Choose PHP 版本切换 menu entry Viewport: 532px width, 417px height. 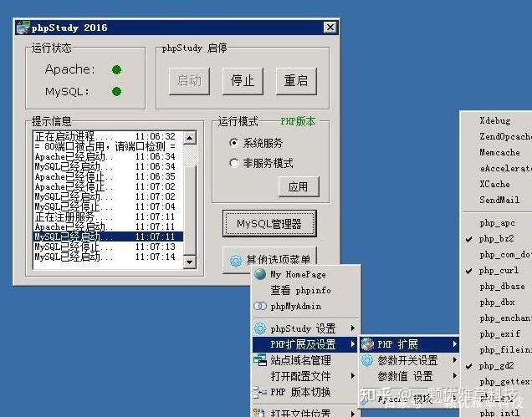[304, 392]
